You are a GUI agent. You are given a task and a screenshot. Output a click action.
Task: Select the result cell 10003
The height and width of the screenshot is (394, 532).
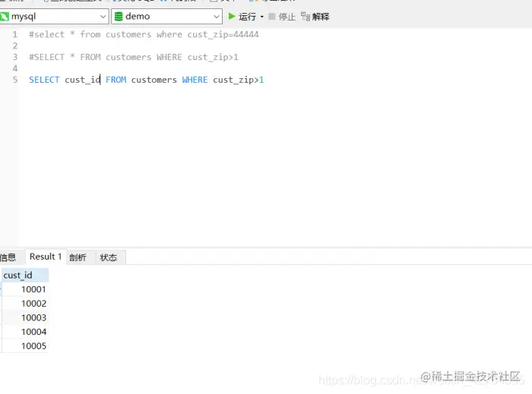pos(25,318)
